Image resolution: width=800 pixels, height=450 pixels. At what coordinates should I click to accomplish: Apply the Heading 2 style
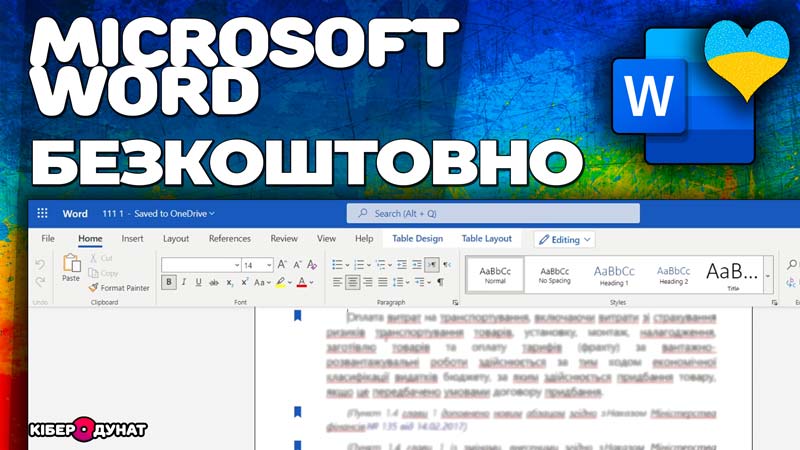[x=673, y=275]
